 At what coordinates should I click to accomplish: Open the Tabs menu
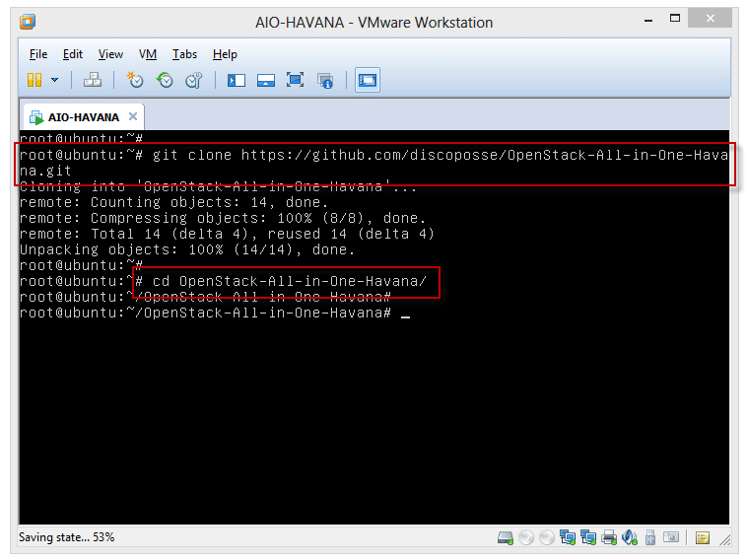pos(184,54)
